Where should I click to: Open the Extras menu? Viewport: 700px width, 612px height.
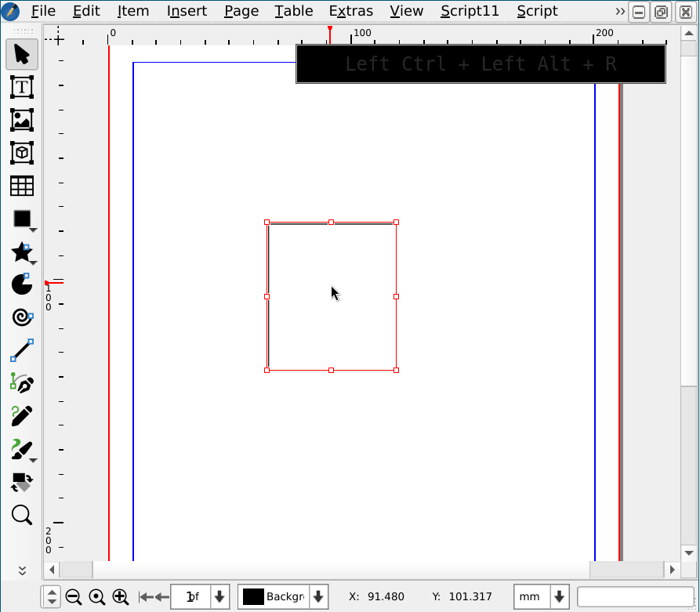click(x=350, y=11)
